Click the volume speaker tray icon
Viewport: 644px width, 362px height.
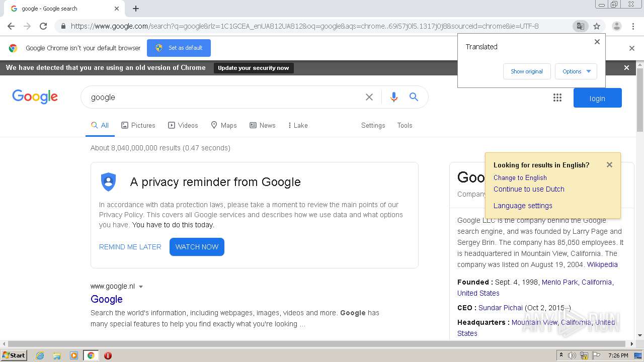click(572, 355)
